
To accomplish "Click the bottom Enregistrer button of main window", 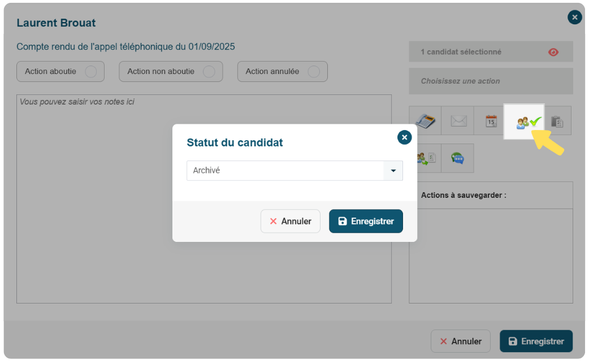I will pos(536,341).
